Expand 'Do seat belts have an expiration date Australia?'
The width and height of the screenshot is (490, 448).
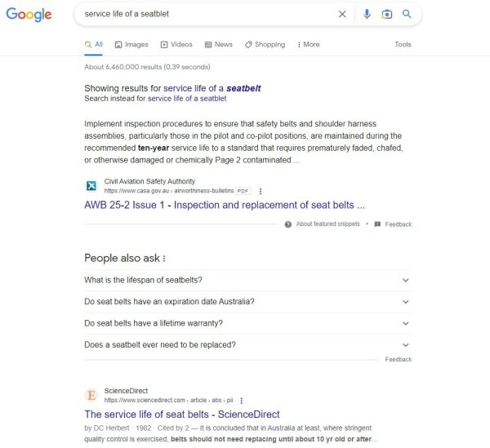click(406, 302)
